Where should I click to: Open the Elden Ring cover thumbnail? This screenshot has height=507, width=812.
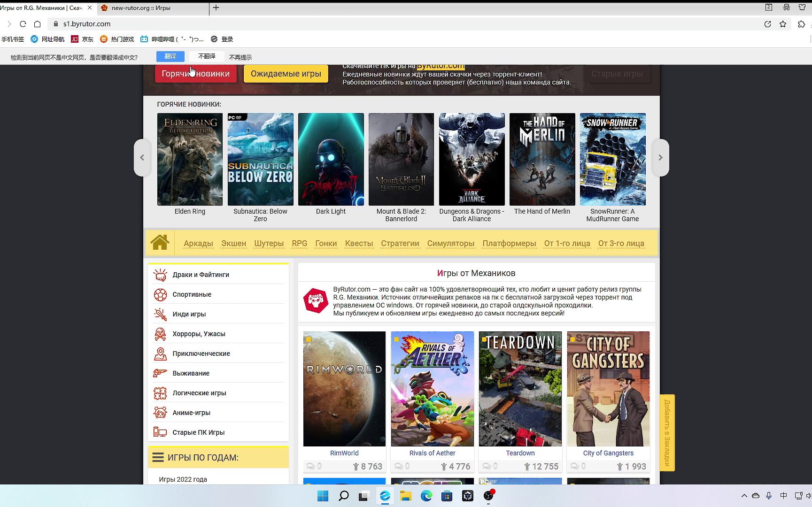pos(190,159)
